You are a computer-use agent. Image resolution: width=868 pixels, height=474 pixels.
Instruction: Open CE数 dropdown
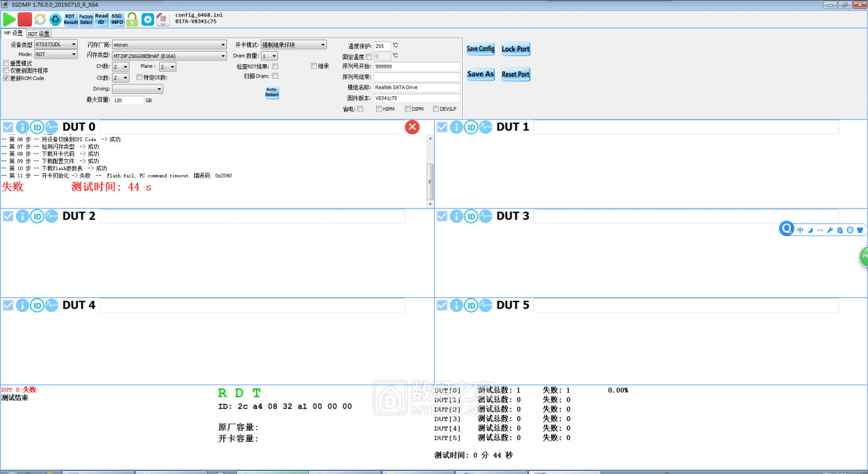click(121, 78)
